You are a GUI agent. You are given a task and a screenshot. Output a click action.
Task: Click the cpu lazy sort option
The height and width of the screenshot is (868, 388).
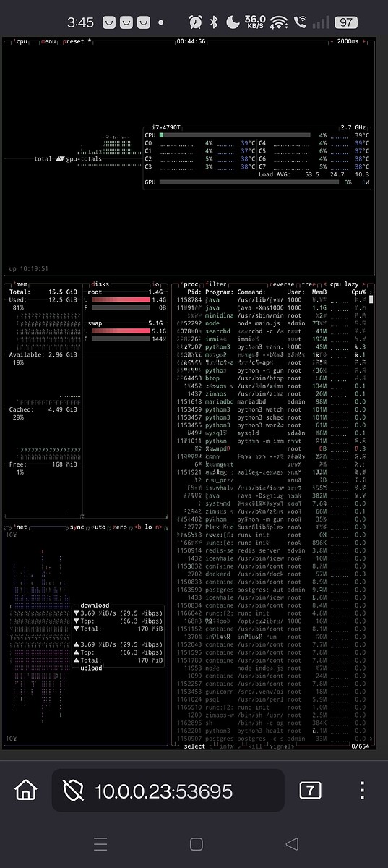point(345,284)
